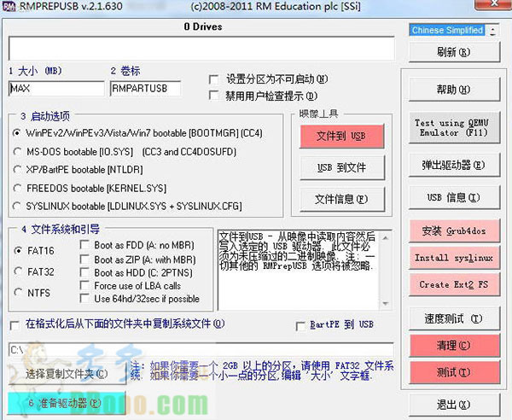This screenshot has width=512, height=420.
Task: Select WinPEv2/WinPEv3/Vista/Win7 bootable option
Action: (17, 133)
